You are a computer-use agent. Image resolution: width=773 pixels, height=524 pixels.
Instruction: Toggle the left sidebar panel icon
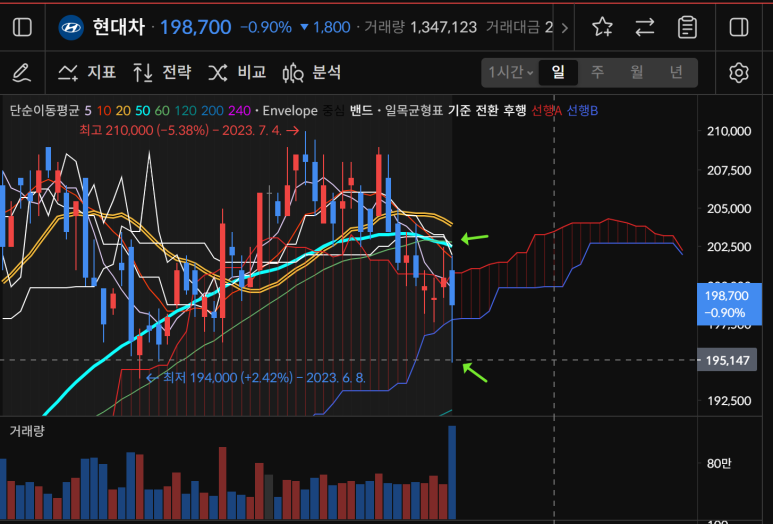coord(22,27)
